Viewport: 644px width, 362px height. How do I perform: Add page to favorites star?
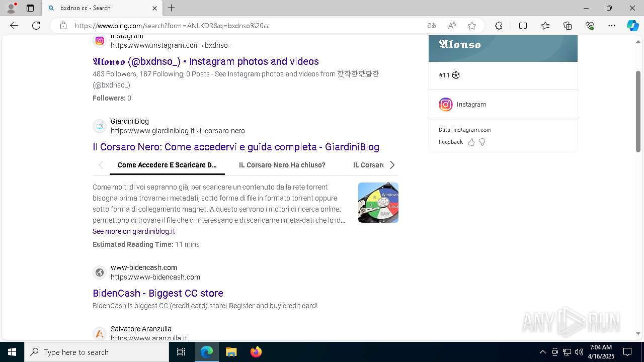pos(472,26)
